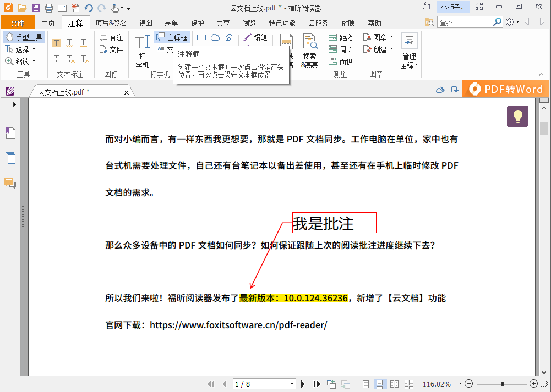Select the insert text caret tool
This screenshot has width=551, height=392.
tap(85, 59)
